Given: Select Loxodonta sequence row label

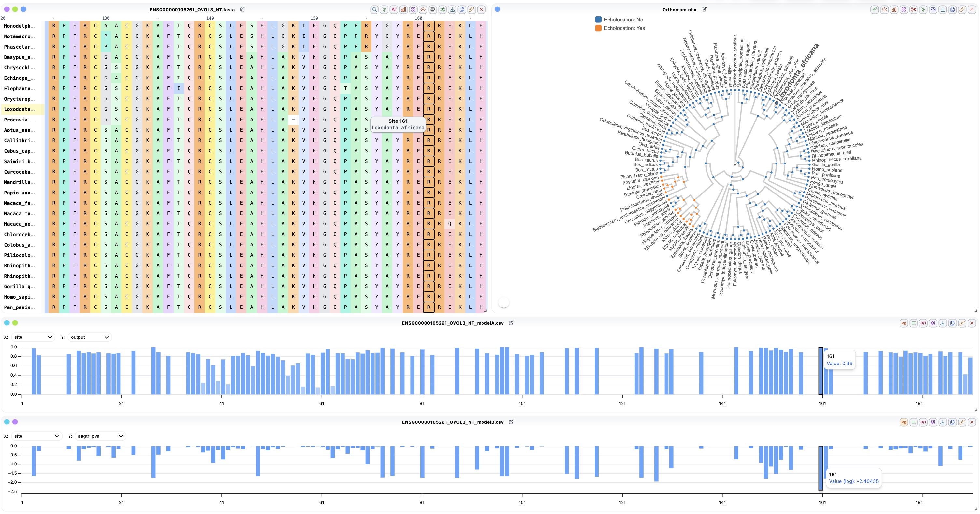Looking at the screenshot, I should point(20,109).
